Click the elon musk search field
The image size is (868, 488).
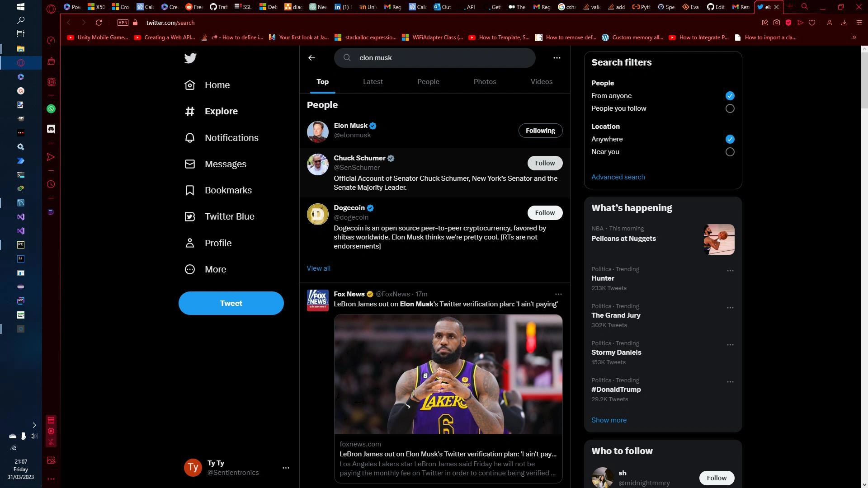(x=434, y=58)
